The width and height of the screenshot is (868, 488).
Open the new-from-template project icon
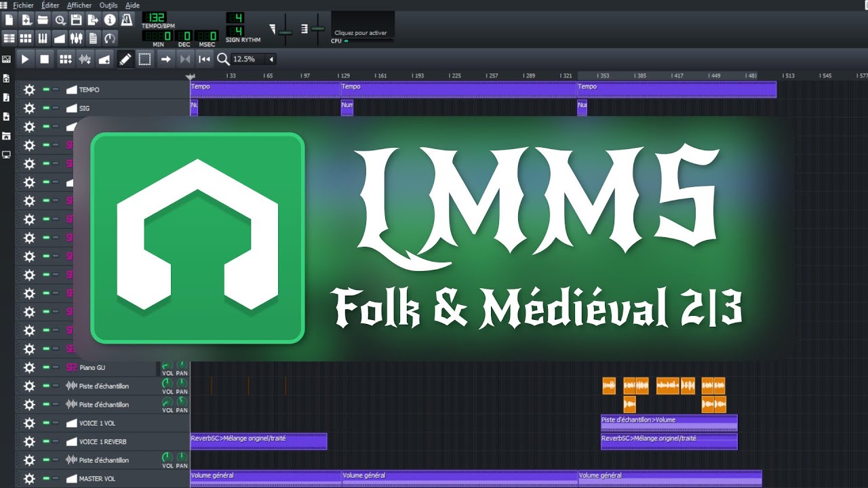click(26, 20)
